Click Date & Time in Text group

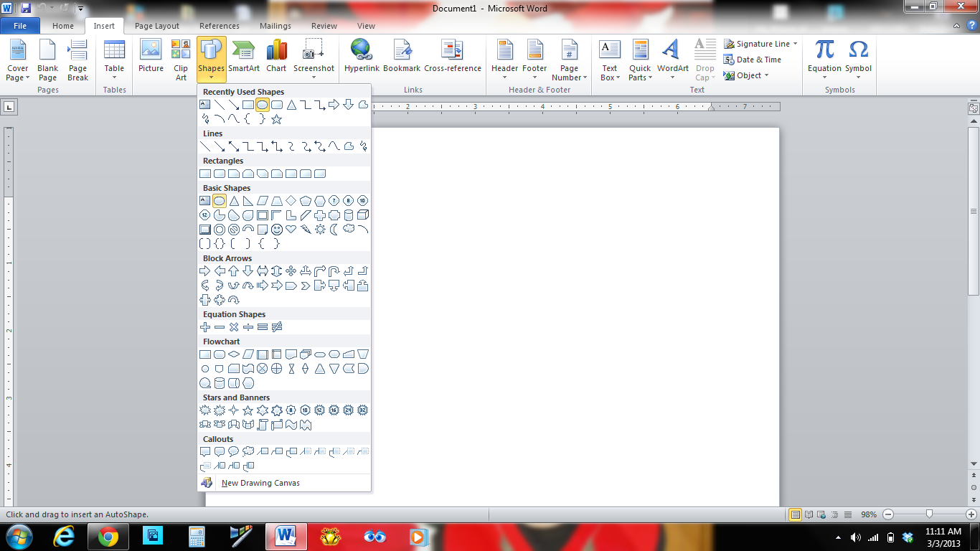[753, 60]
